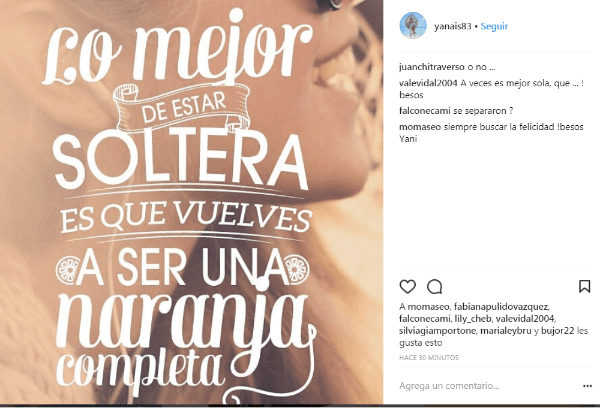Image resolution: width=600 pixels, height=411 pixels.
Task: Click in Agrega un comentario field
Action: [x=487, y=386]
